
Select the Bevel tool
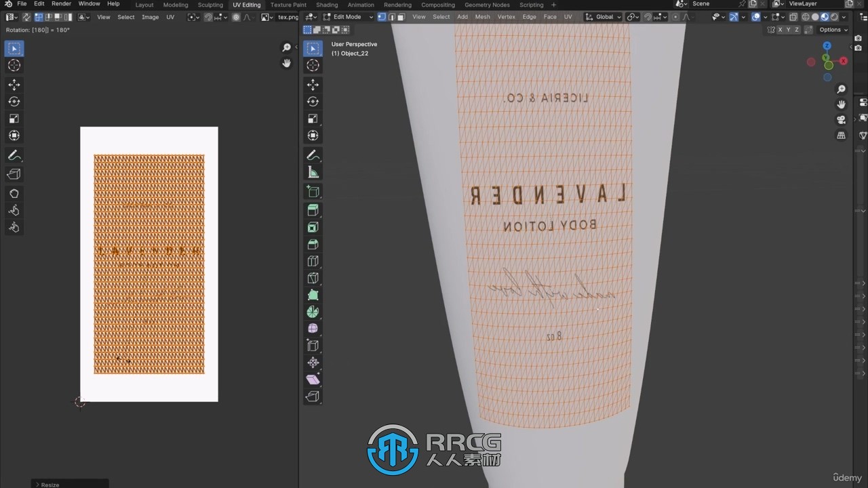(x=313, y=244)
